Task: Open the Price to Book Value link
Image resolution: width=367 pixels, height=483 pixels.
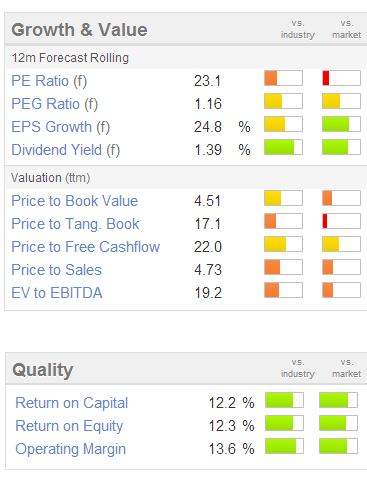Action: click(75, 201)
